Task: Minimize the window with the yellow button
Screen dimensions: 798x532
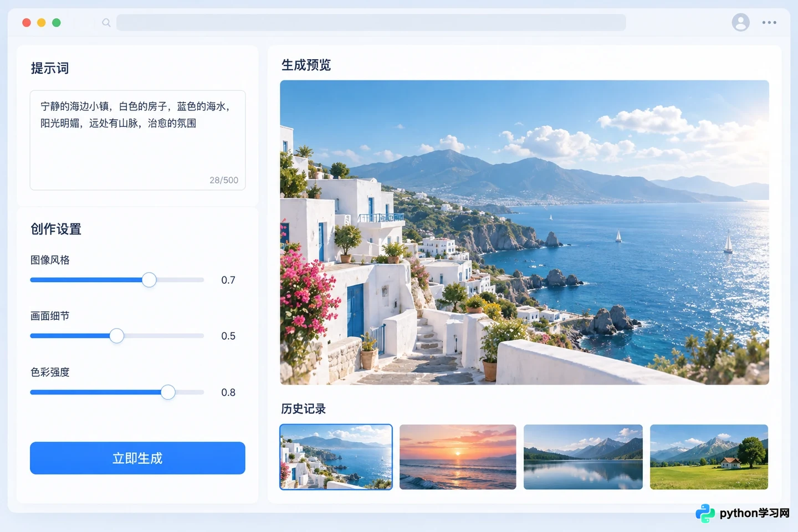Action: tap(41, 23)
